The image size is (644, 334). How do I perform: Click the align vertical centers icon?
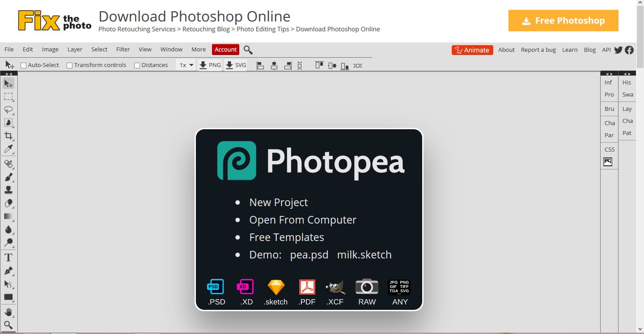pyautogui.click(x=332, y=65)
